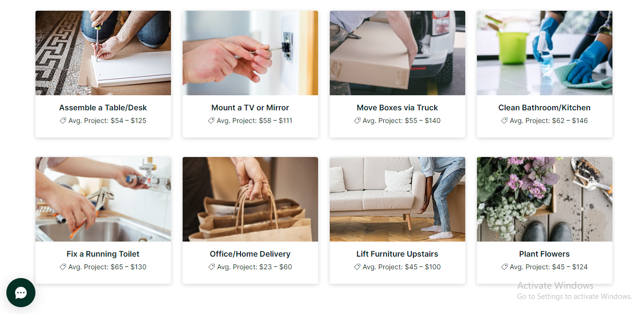This screenshot has width=644, height=314.
Task: Open the Mount a TV or Mirror title
Action: (250, 107)
